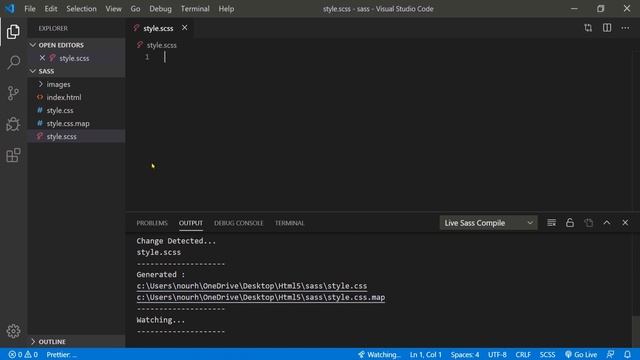Clear the output panel
The height and width of the screenshot is (360, 640).
point(551,223)
